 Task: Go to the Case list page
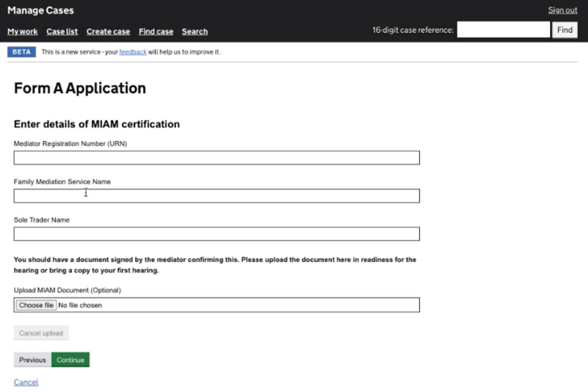pyautogui.click(x=62, y=32)
